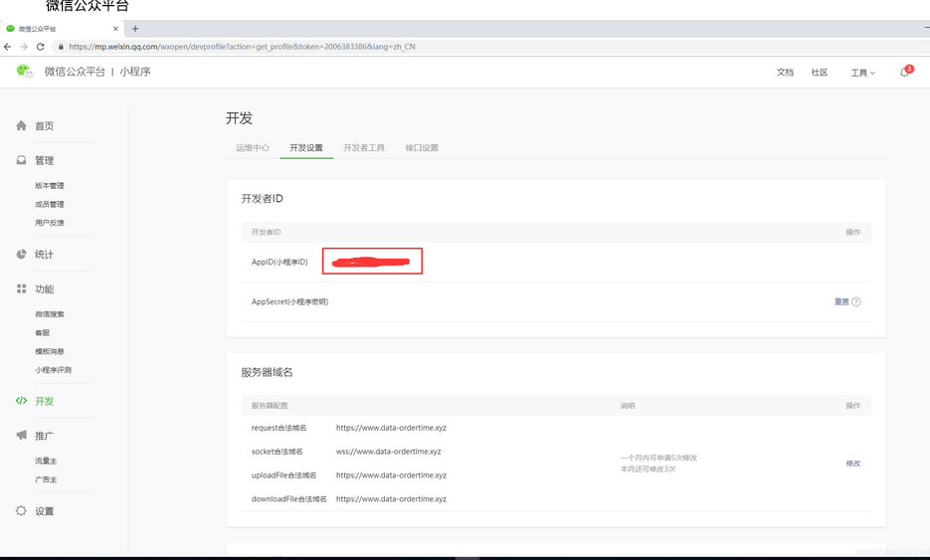Click the browser back arrow
Image resolution: width=930 pixels, height=560 pixels.
[x=7, y=47]
